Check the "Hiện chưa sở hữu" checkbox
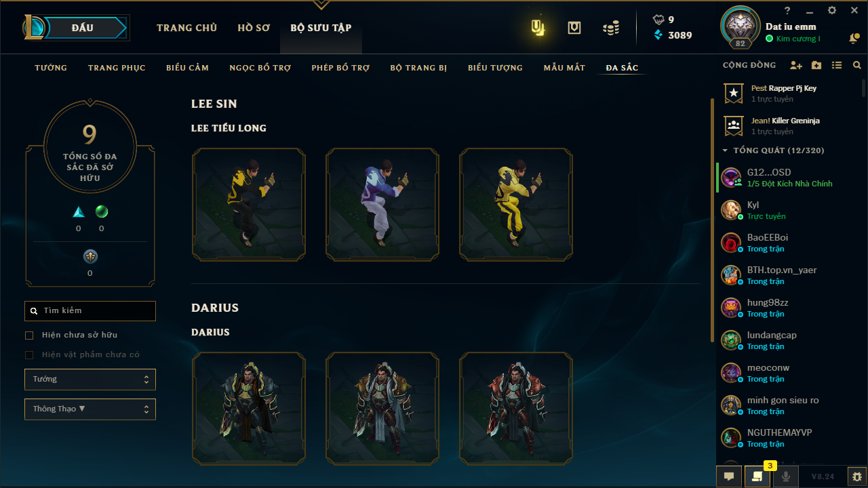 click(29, 335)
